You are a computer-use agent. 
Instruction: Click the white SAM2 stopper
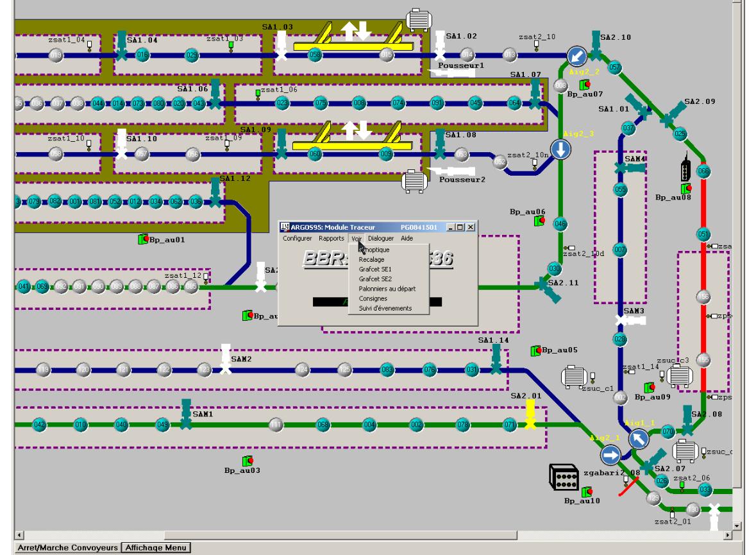tap(225, 359)
